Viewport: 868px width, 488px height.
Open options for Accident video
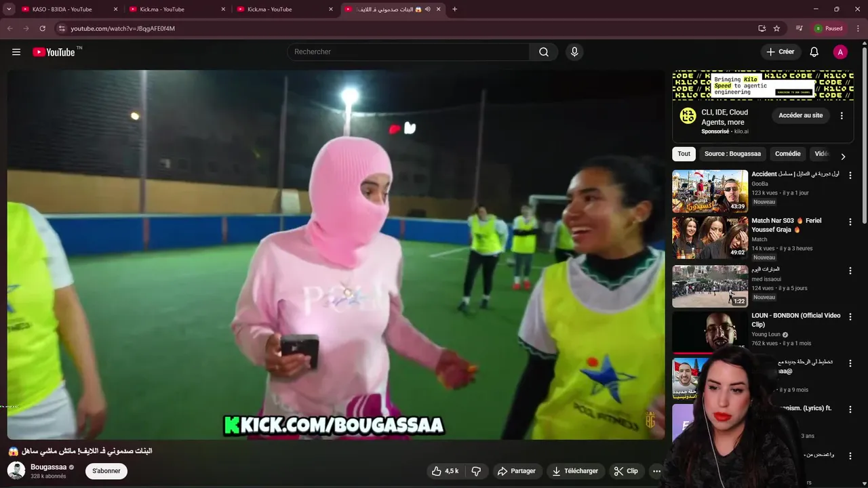pyautogui.click(x=850, y=176)
